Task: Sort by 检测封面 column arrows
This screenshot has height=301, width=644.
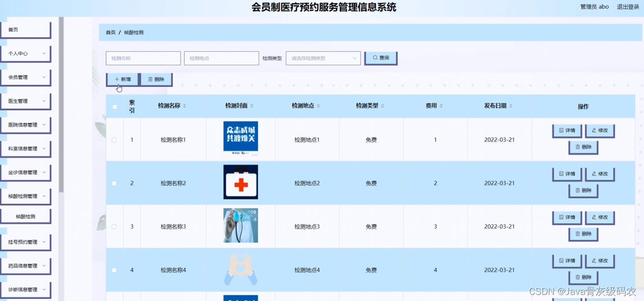Action: (252, 106)
